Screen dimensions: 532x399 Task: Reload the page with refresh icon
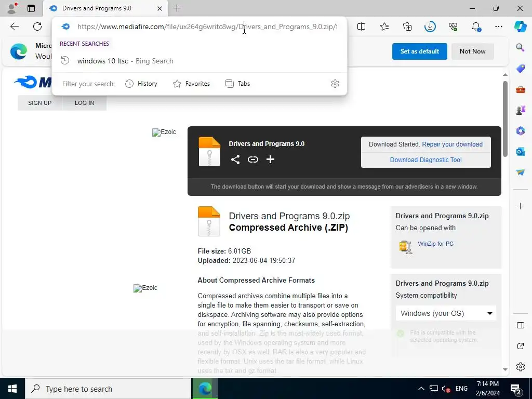coord(37,26)
